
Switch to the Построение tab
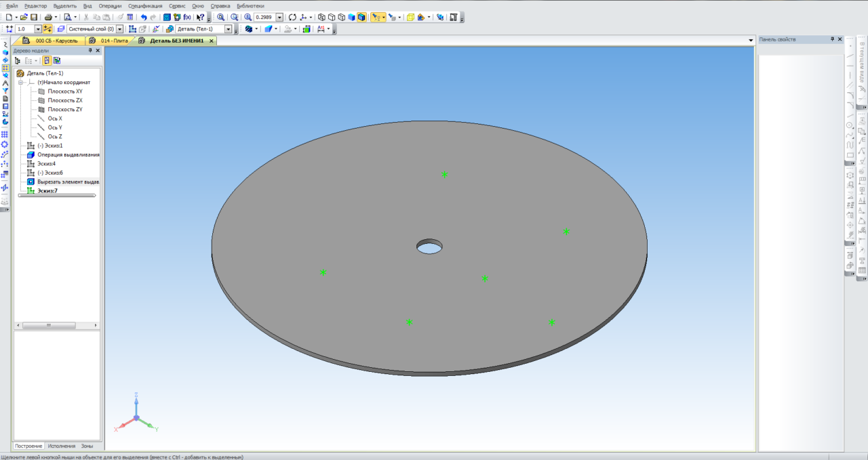[x=28, y=446]
